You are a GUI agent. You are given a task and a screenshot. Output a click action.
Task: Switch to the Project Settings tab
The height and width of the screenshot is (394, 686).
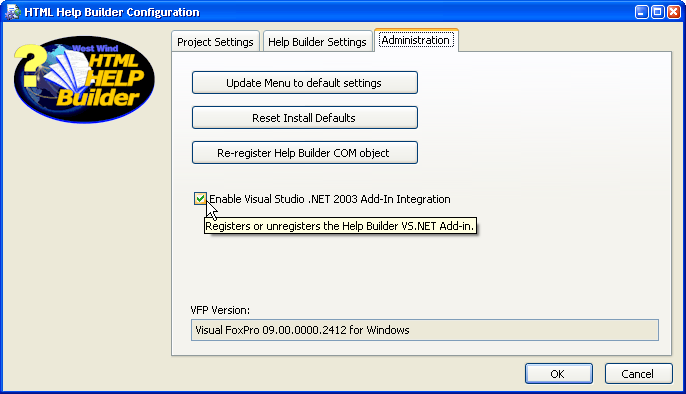click(215, 42)
